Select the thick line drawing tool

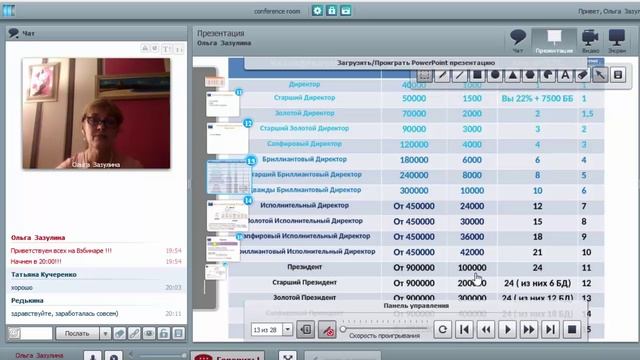[x=442, y=75]
